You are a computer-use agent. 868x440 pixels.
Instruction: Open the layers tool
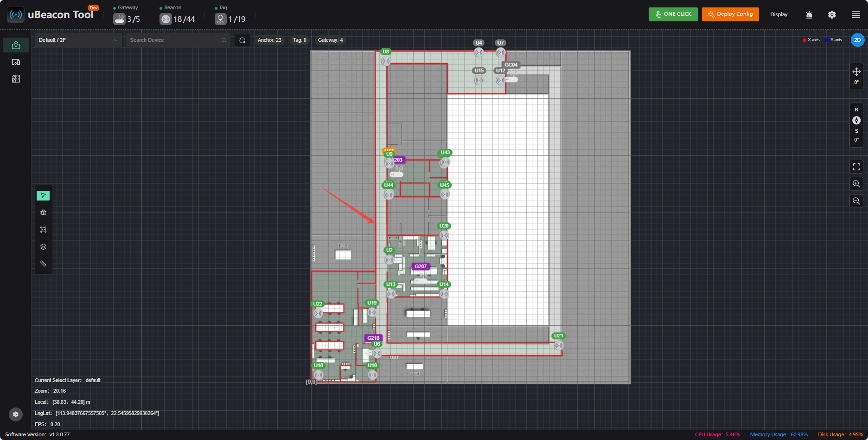43,247
